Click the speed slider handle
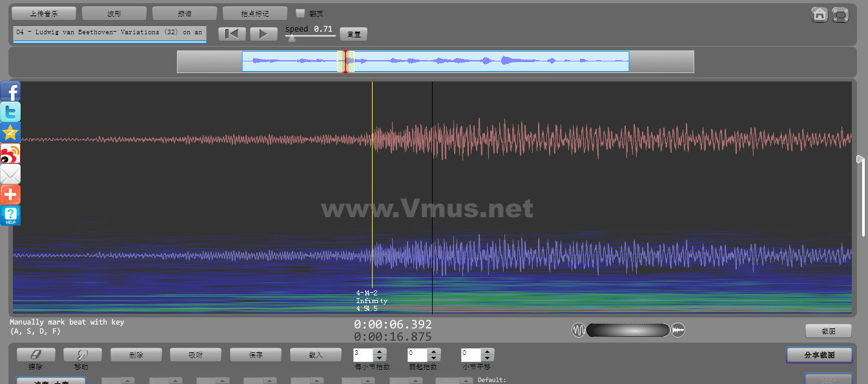This screenshot has width=868, height=384. click(x=292, y=38)
